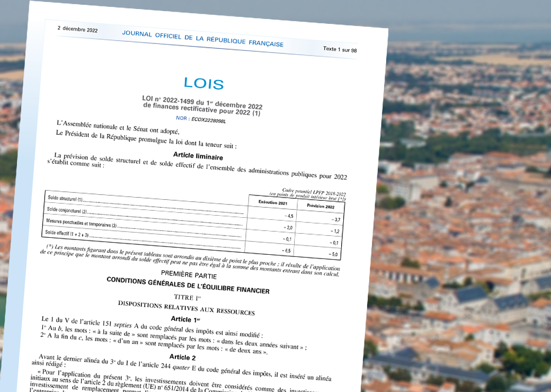Click the header 'JOURNAL OFFICIEL DE LA RÉPUBLIQUE FRANÇAISE'
The width and height of the screenshot is (551, 392).
click(x=203, y=39)
